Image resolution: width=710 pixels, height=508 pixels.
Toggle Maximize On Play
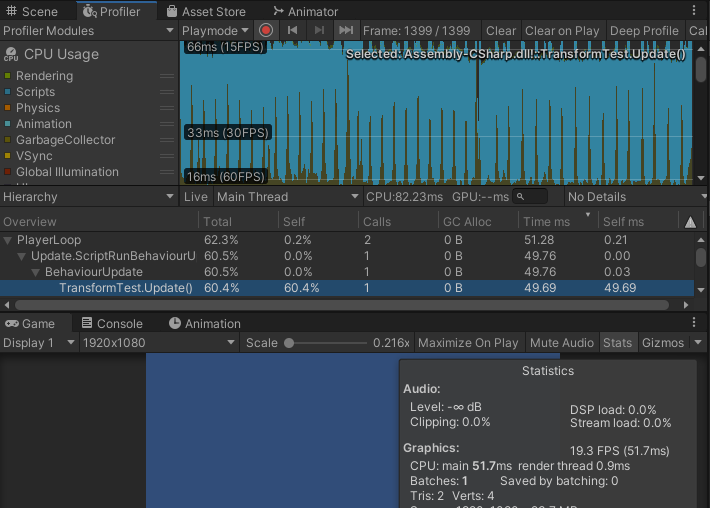468,343
